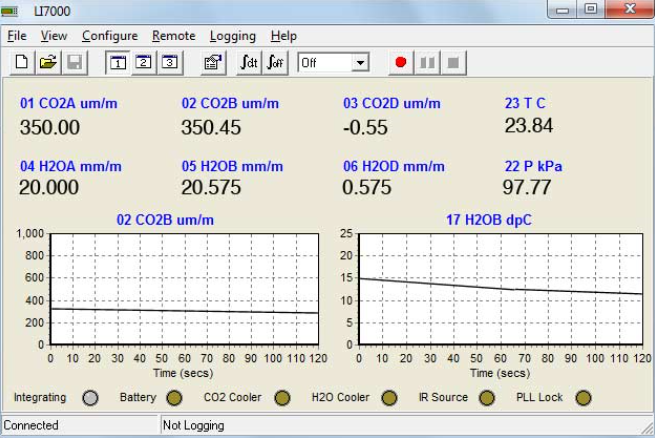Select the 03 CO2D um/m label
Viewport: 655px width, 438px height.
pyautogui.click(x=392, y=103)
